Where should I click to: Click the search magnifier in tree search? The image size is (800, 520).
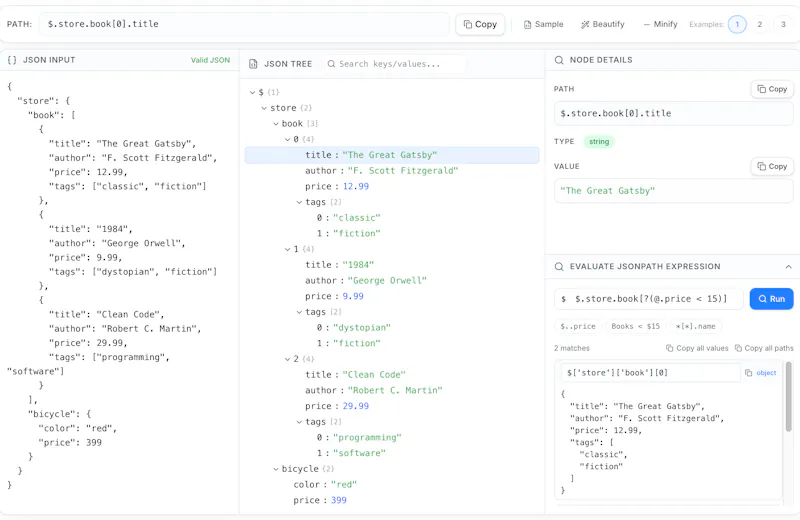coord(331,64)
